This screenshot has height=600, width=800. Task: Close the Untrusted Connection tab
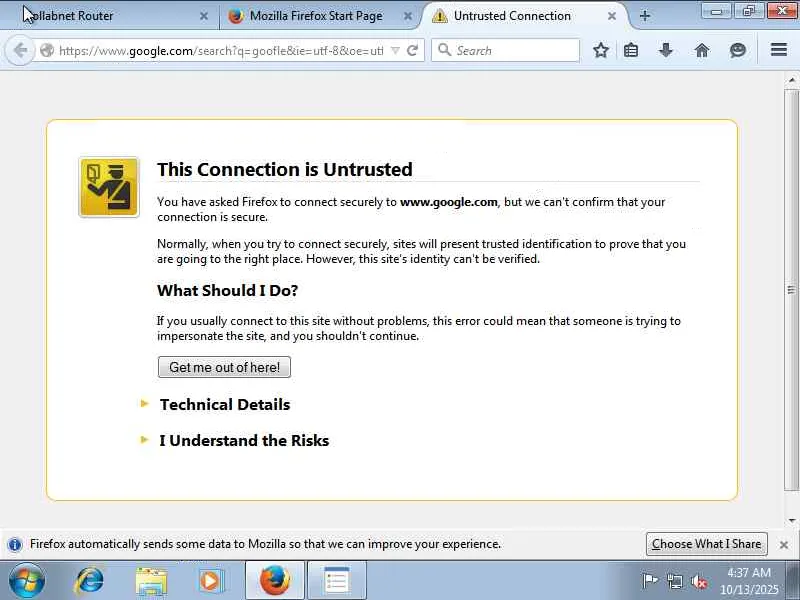tap(612, 16)
